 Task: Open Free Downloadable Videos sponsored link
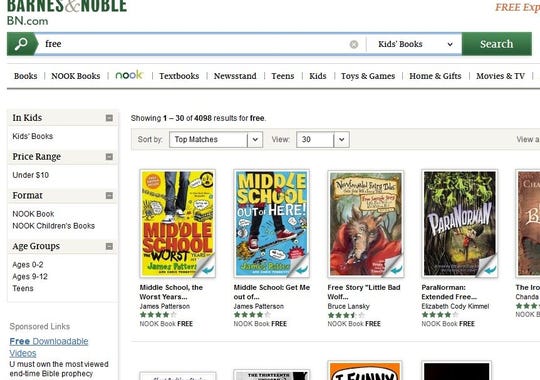click(x=49, y=347)
